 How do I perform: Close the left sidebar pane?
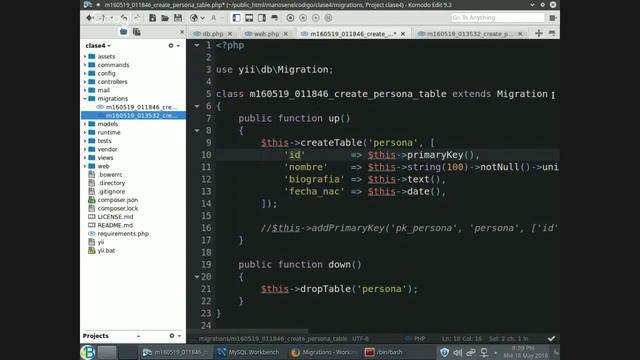182,32
